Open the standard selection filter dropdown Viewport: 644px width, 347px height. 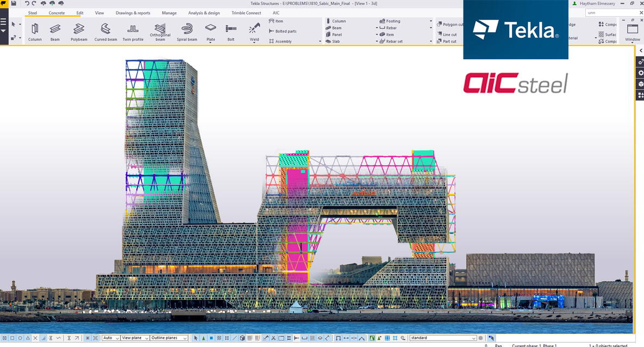[x=443, y=338]
